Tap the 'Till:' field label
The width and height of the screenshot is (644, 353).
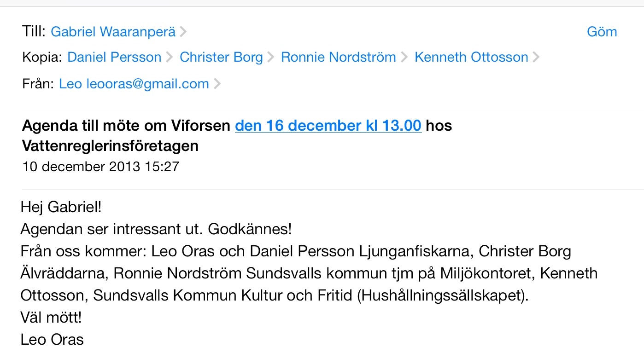click(x=34, y=32)
